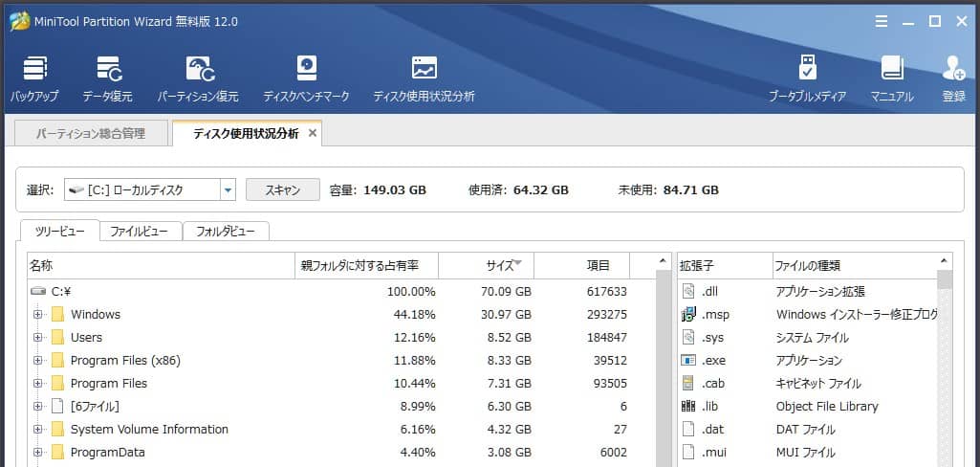Click the .sys file icon
Image resolution: width=980 pixels, height=467 pixels.
[688, 338]
